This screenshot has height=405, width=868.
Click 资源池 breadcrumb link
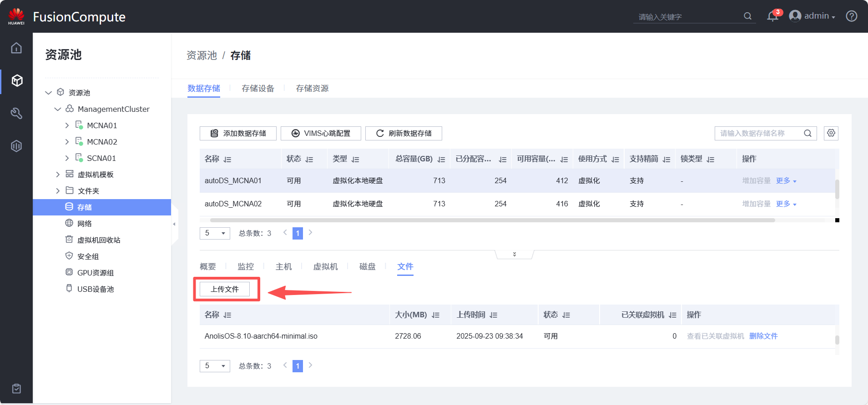[x=202, y=55]
